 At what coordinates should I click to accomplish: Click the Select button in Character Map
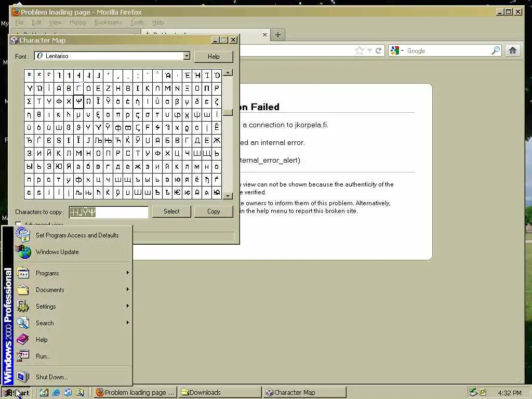171,211
